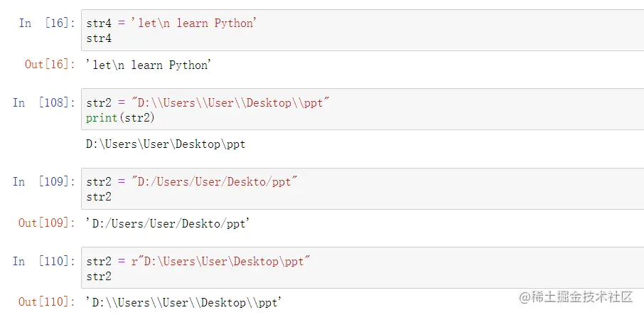The height and width of the screenshot is (315, 644).
Task: Click the Out[110] escaped path output text
Action: click(183, 303)
